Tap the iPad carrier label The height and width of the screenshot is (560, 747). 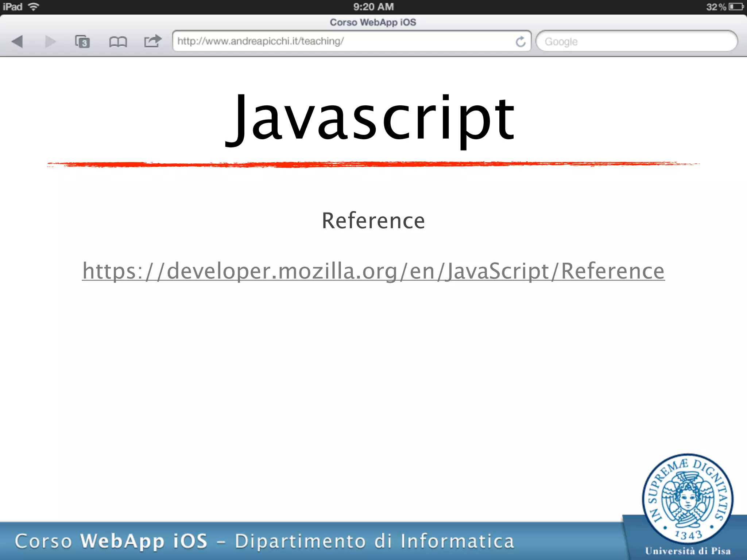point(12,7)
